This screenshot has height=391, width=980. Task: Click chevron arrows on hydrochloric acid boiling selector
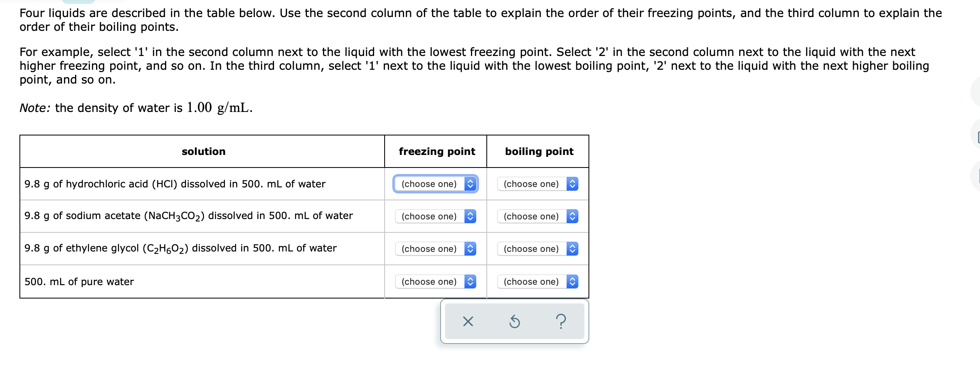point(571,184)
